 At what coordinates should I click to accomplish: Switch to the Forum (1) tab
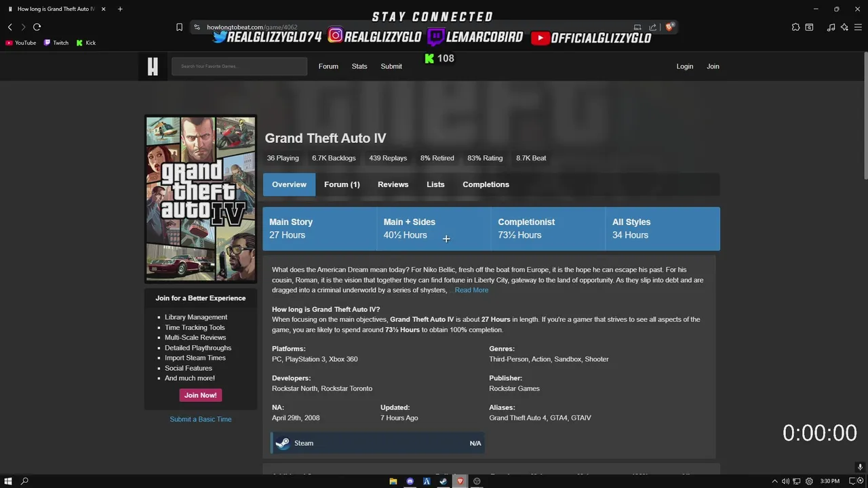click(342, 184)
